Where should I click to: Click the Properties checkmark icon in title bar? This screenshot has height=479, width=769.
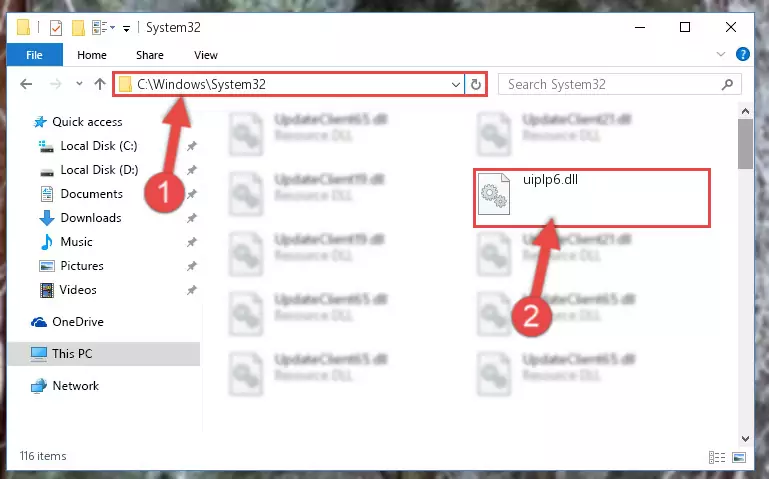click(x=56, y=28)
